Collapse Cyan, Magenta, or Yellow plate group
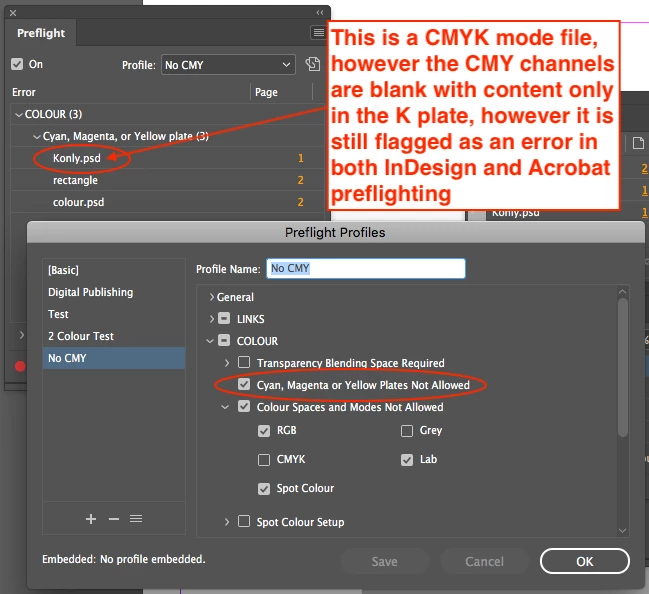The width and height of the screenshot is (649, 594). point(37,137)
